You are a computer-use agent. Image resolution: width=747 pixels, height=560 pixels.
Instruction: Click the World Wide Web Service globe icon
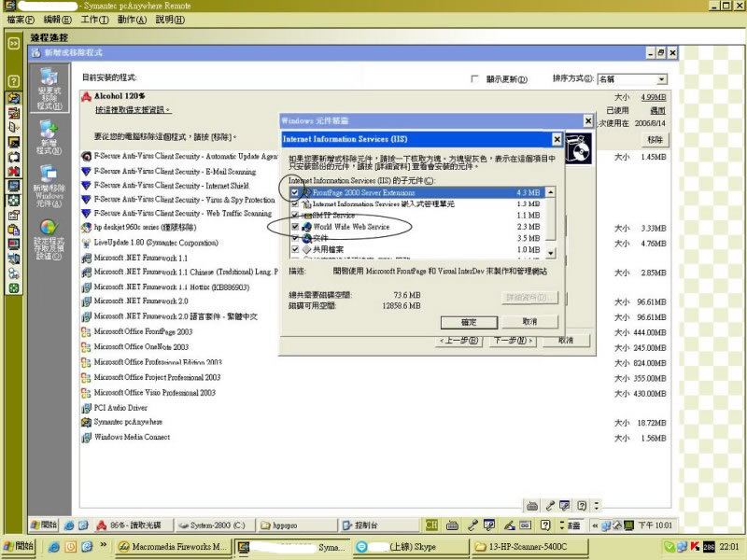tap(306, 227)
